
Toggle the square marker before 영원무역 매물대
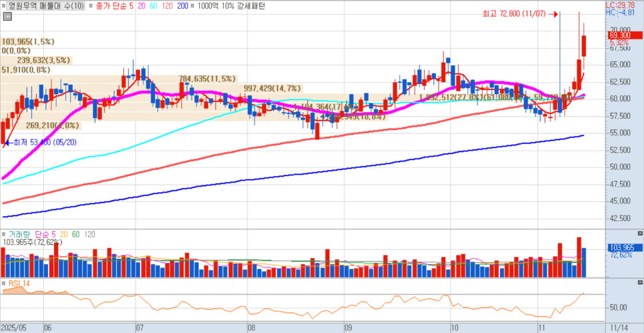pyautogui.click(x=5, y=6)
